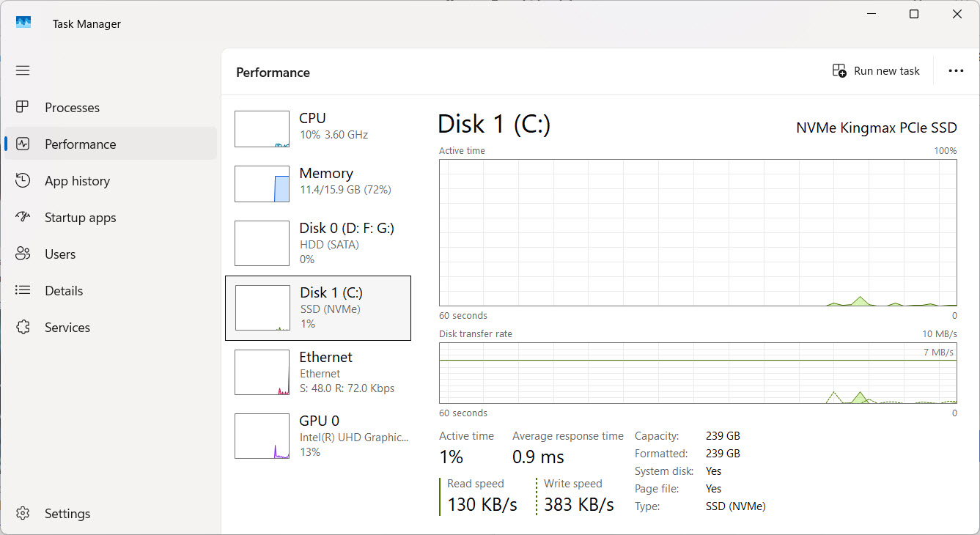Switch to the Details view
Image resolution: width=980 pixels, height=535 pixels.
[23, 290]
